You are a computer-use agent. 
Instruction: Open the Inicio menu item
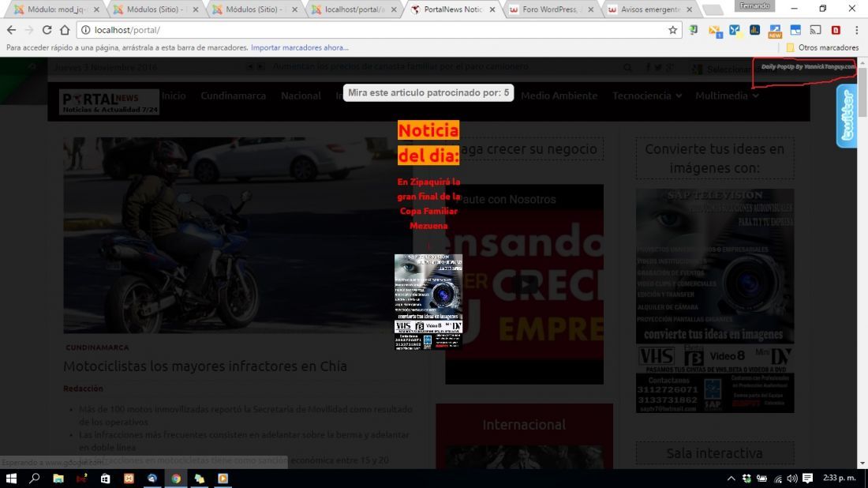pos(174,96)
